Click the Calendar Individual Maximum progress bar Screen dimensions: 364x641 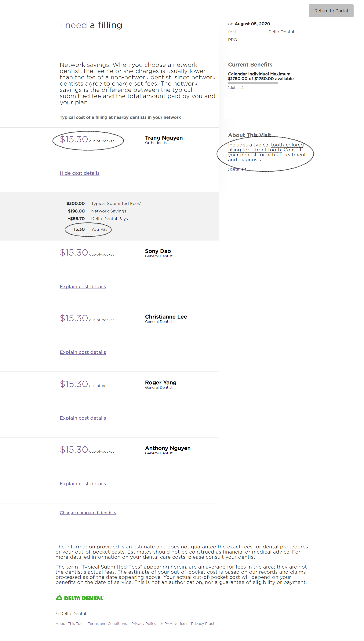pos(253,83)
